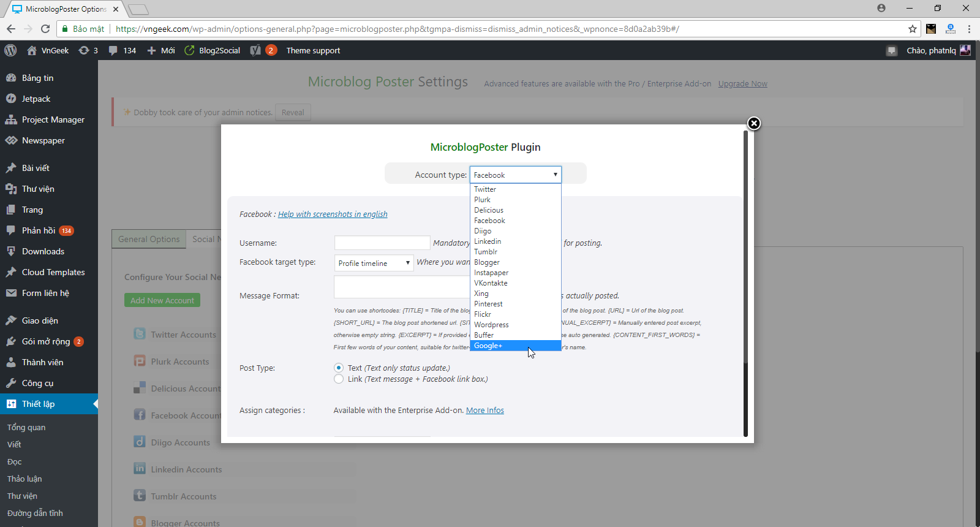
Task: Open the Facebook target type dropdown
Action: coord(374,263)
